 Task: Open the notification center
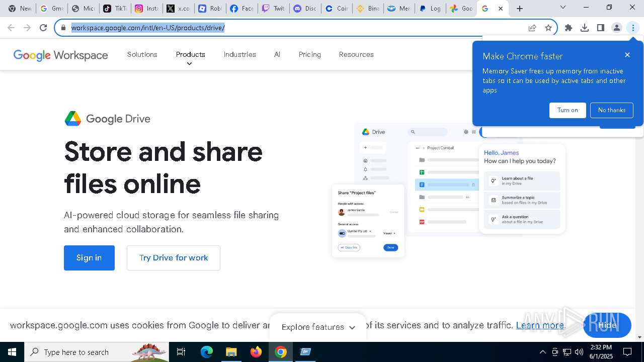pos(627,352)
